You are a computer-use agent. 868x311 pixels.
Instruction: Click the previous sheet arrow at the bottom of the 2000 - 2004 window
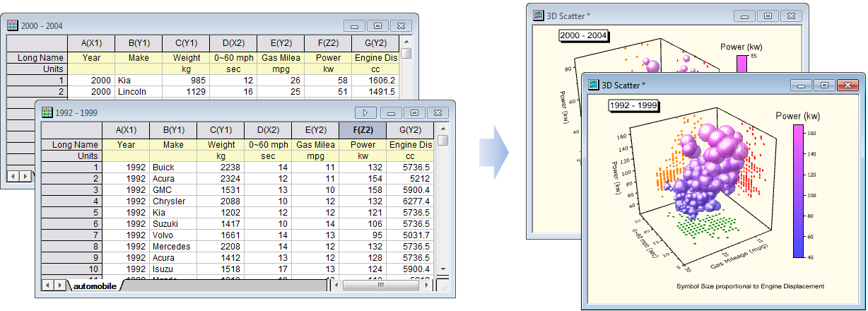click(14, 175)
